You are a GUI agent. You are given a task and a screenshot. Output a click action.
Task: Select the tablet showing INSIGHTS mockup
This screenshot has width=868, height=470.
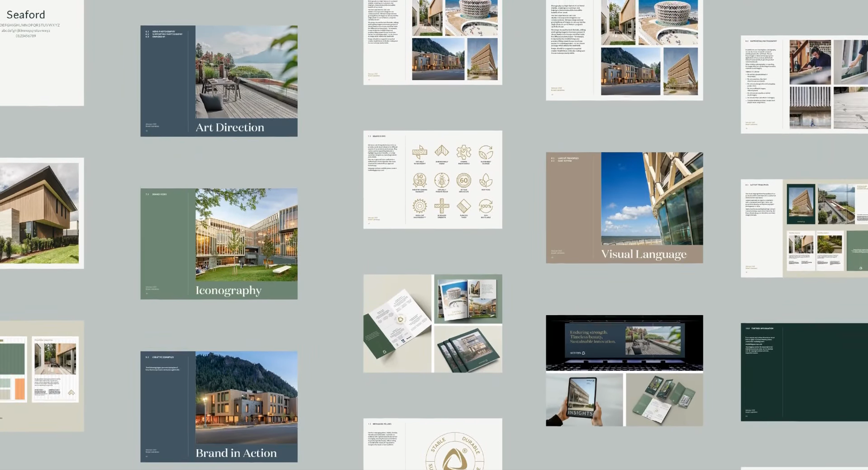[583, 399]
